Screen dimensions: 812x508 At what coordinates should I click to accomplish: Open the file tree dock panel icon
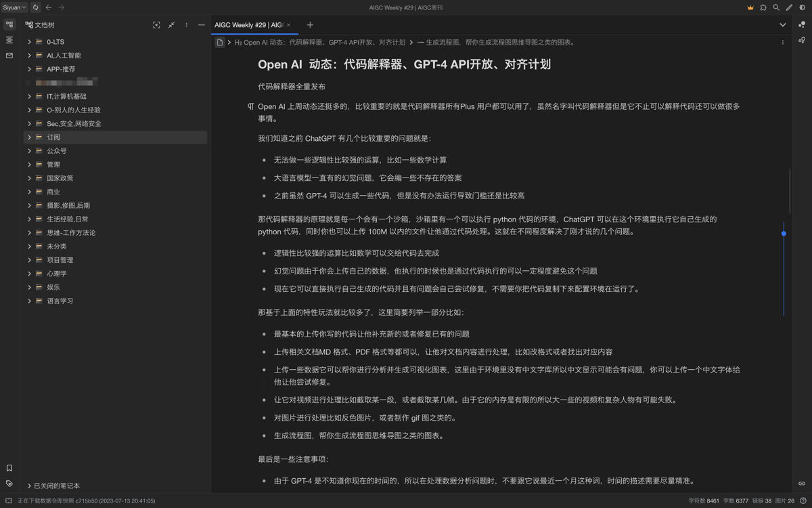[x=9, y=24]
